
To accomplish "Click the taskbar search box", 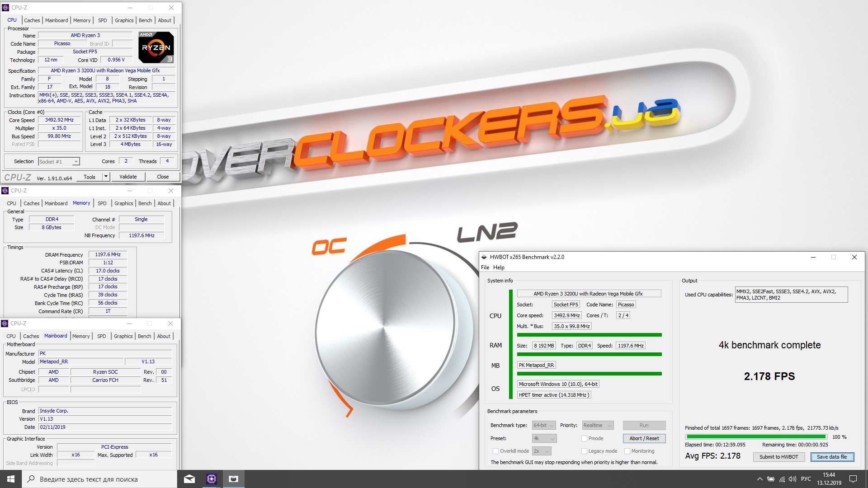I will click(99, 479).
